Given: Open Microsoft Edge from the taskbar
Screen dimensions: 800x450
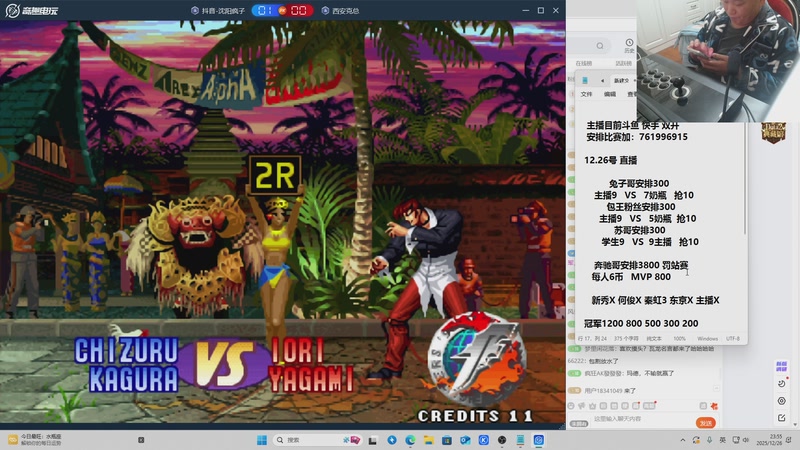Looking at the screenshot, I should tap(410, 440).
